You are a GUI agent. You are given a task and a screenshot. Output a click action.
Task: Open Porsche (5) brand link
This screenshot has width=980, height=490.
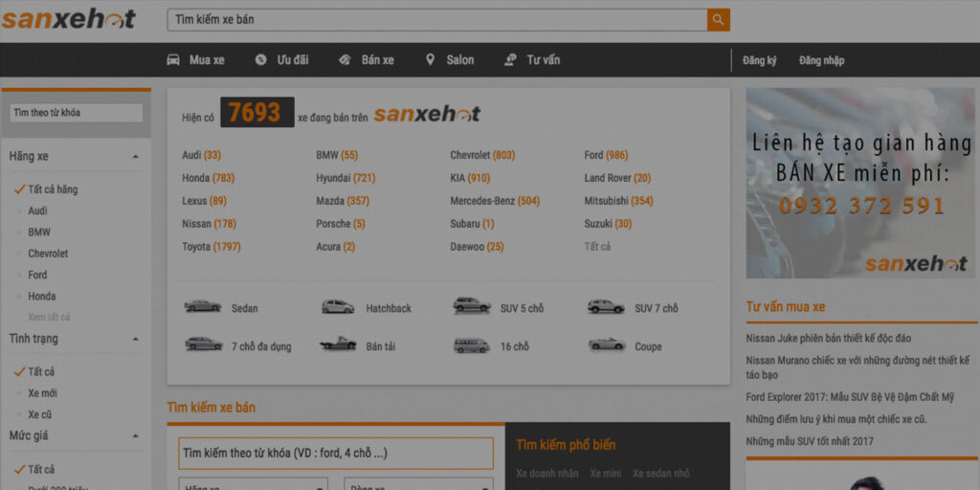click(341, 224)
